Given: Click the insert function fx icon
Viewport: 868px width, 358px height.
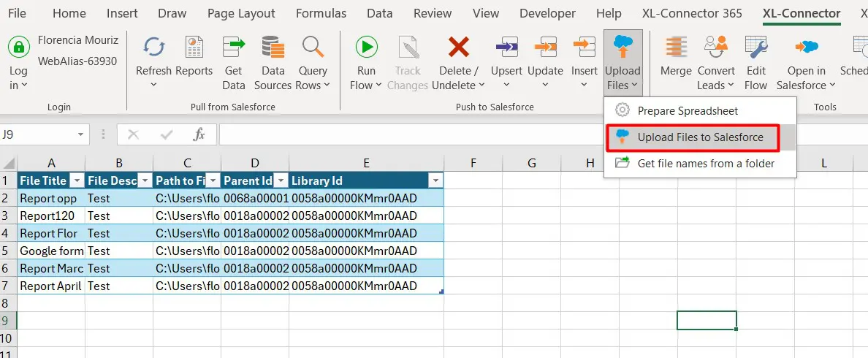Looking at the screenshot, I should (x=199, y=134).
